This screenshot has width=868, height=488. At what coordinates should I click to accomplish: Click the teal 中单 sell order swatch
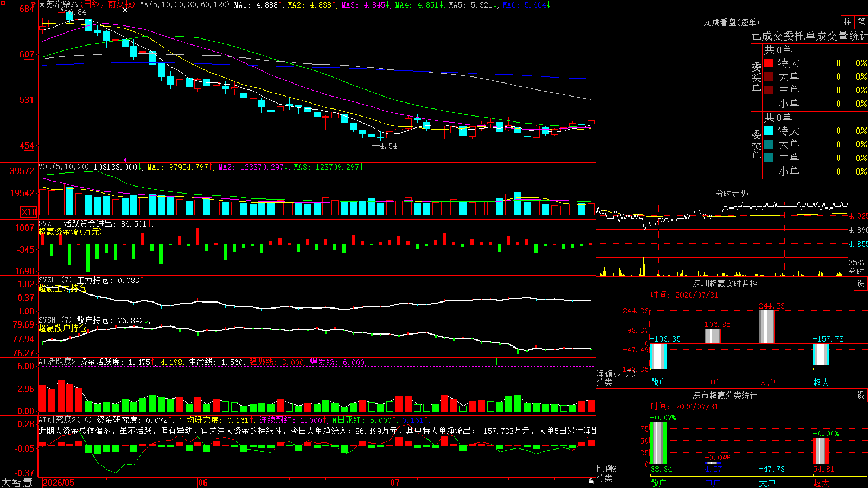(x=768, y=158)
